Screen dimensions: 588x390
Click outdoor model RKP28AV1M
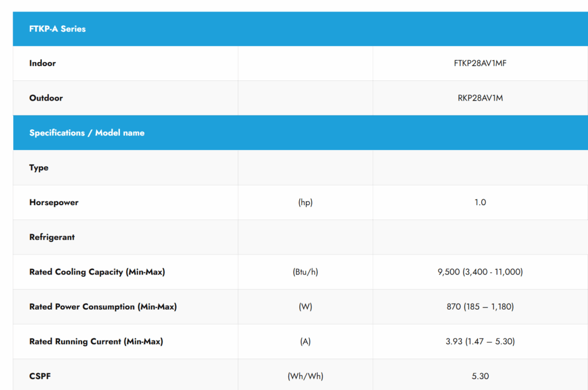point(480,98)
